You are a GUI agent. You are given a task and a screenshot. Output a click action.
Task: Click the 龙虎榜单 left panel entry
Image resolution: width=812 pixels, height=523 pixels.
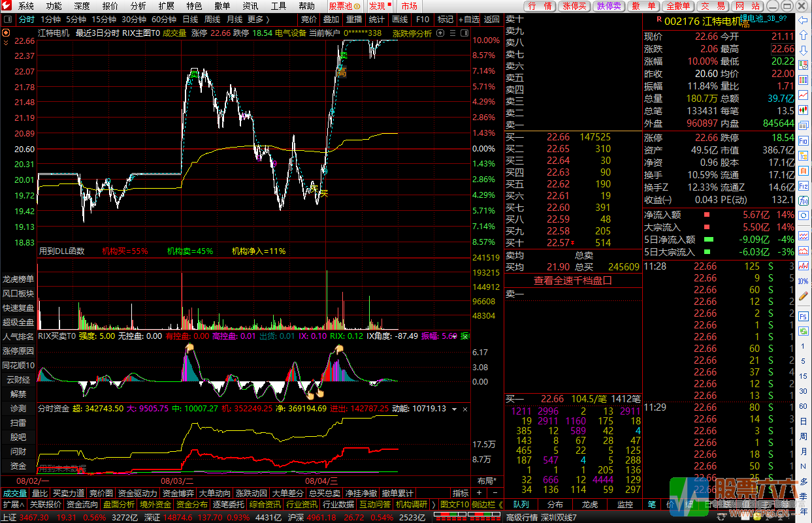tap(18, 279)
